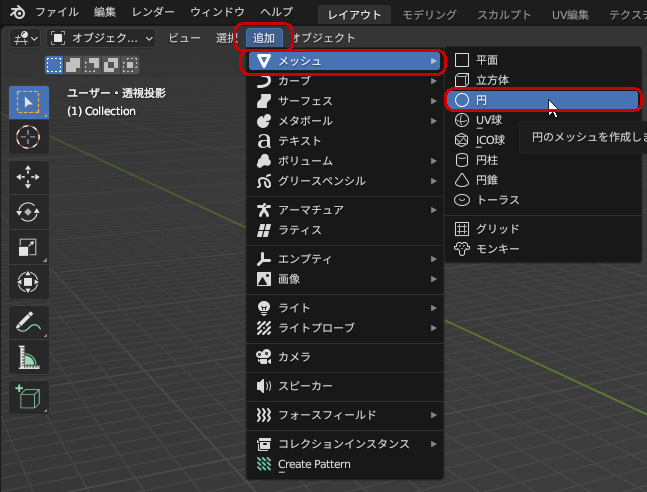Open the ウィンドウ menu
This screenshot has height=492, width=647.
pyautogui.click(x=217, y=12)
